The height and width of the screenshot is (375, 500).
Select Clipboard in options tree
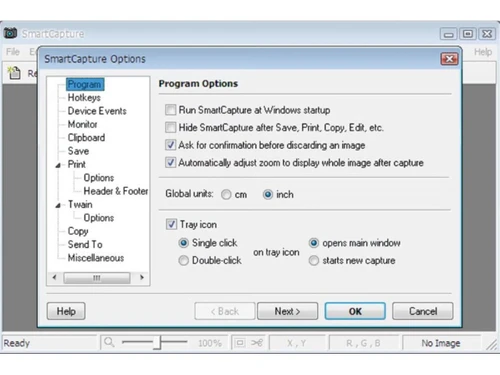point(86,138)
